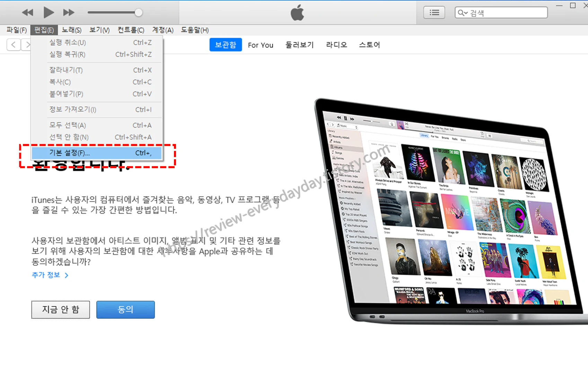Choose 모두 선택(A) menu entry
588x389 pixels.
[97, 125]
